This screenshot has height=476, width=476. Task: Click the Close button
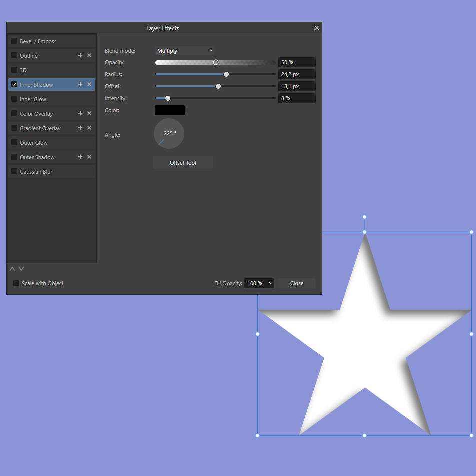(x=297, y=283)
